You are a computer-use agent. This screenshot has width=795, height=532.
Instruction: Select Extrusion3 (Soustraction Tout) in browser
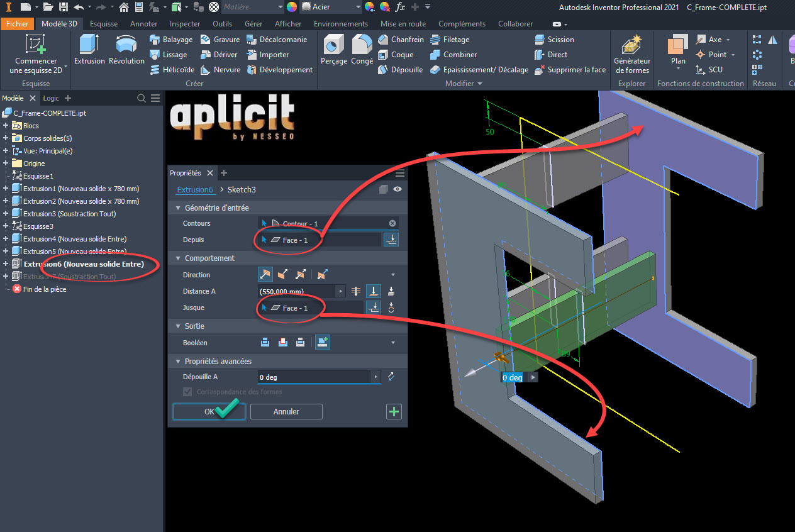coord(69,214)
